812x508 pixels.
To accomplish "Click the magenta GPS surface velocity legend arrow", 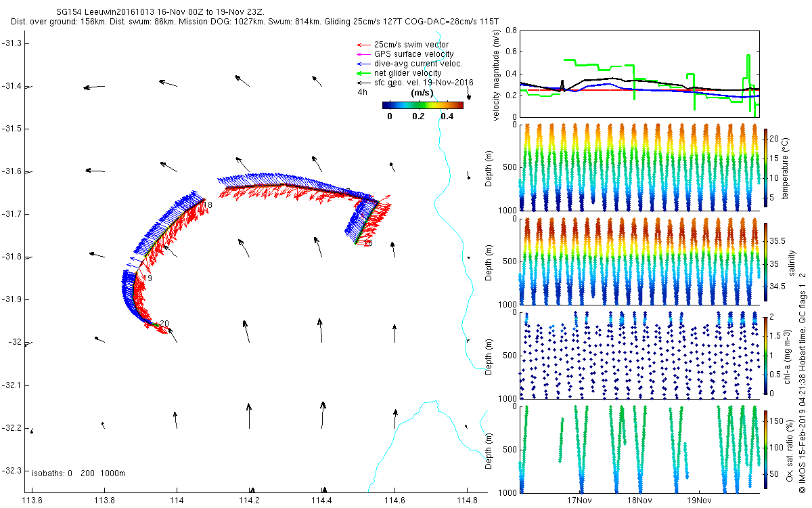I will [x=362, y=54].
